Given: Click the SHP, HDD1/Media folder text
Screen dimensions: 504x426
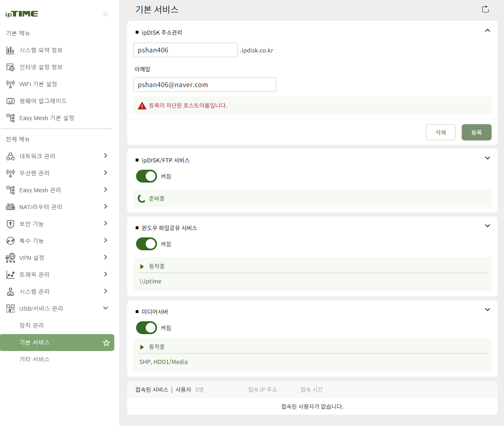Looking at the screenshot, I should pos(163,362).
